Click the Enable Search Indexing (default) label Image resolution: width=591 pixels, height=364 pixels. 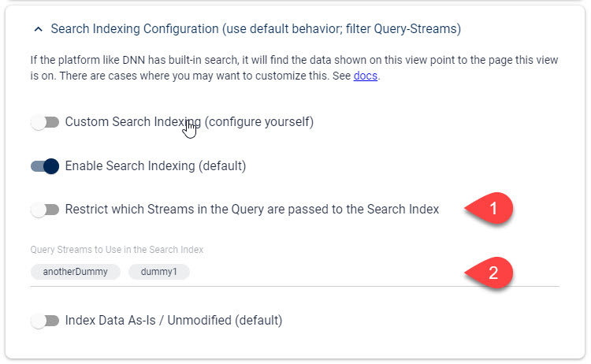tap(155, 166)
